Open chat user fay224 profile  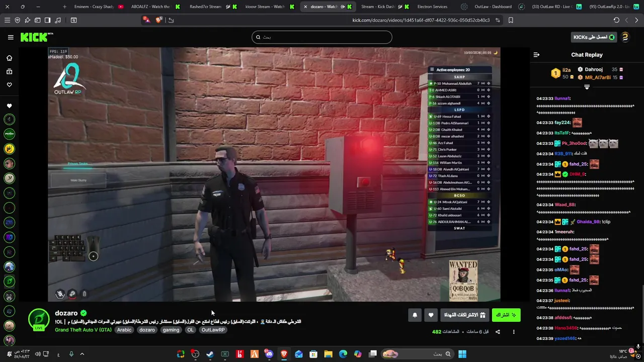(x=562, y=123)
